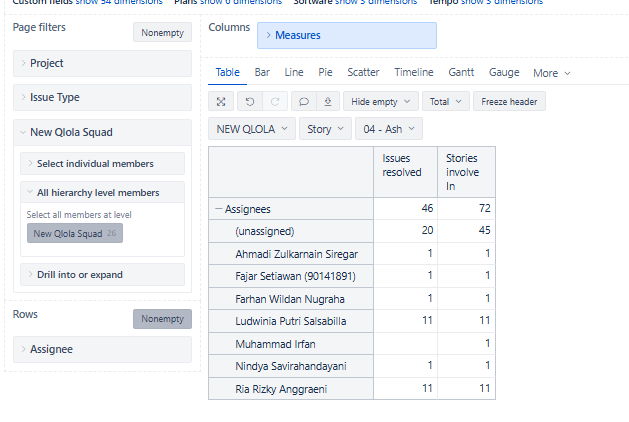Screen dimensions: 629x422
Task: Open the 04 - Ash dropdown
Action: [x=388, y=129]
